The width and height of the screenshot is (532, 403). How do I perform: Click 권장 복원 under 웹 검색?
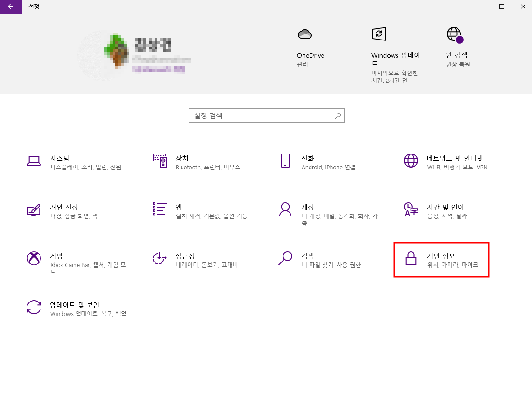pos(458,64)
